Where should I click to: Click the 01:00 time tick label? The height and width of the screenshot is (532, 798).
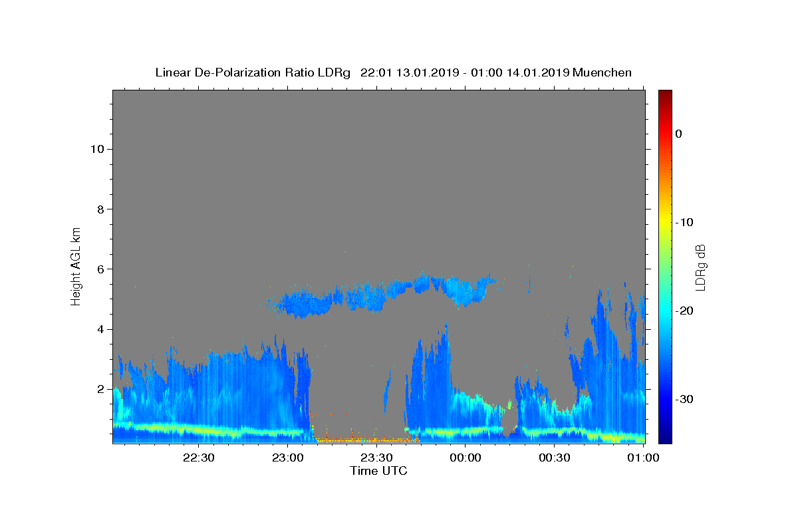click(x=643, y=458)
